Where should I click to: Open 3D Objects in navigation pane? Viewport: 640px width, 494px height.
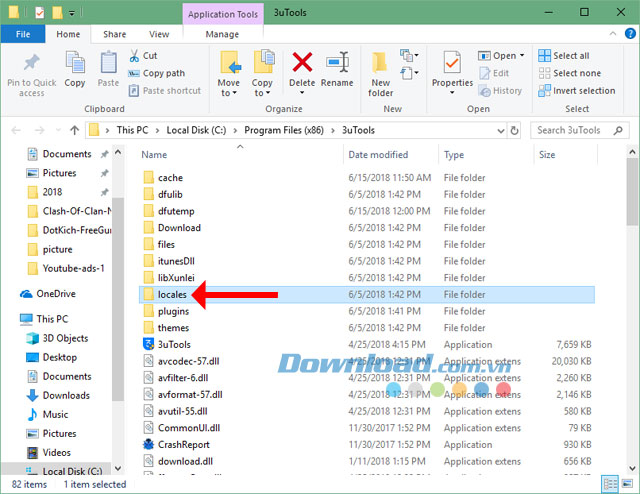tap(57, 338)
